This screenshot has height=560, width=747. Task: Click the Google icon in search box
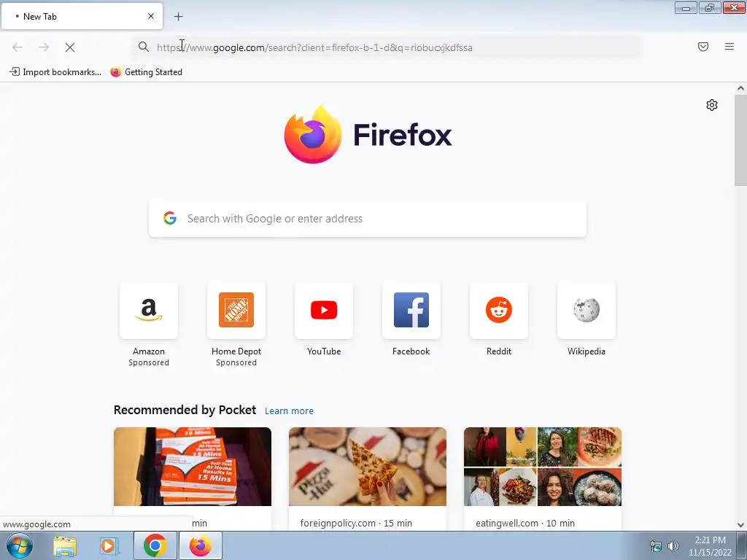[170, 219]
